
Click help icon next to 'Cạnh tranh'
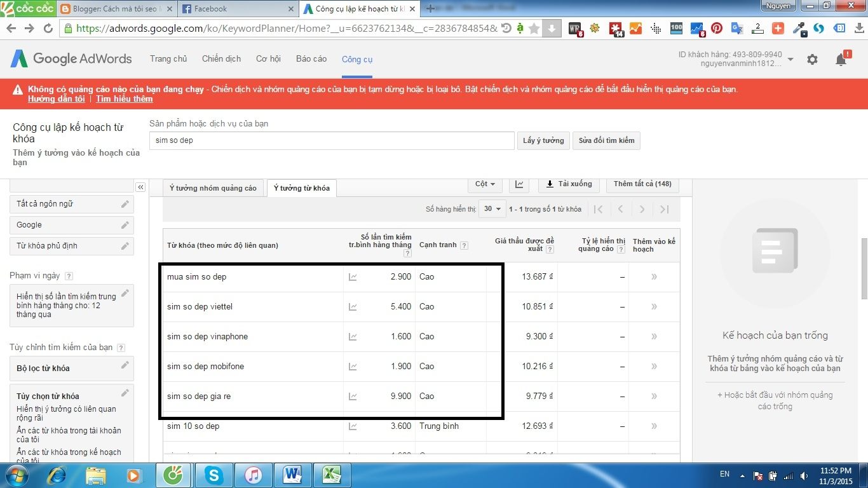pos(465,245)
